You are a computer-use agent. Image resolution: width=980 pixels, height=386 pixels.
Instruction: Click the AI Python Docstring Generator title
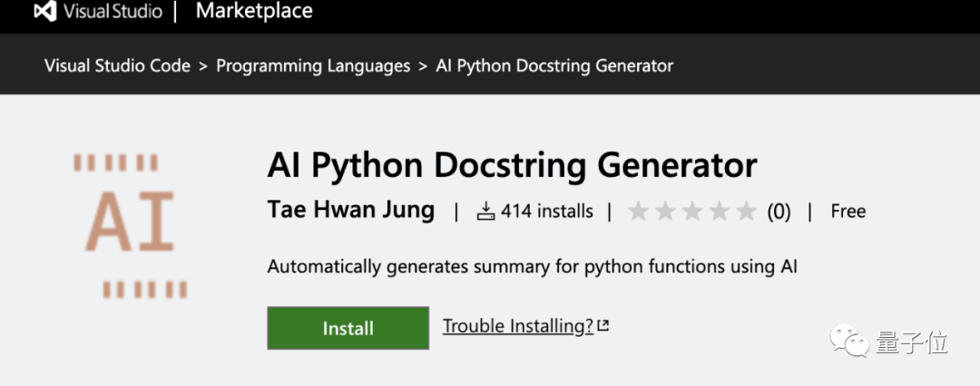(x=512, y=166)
